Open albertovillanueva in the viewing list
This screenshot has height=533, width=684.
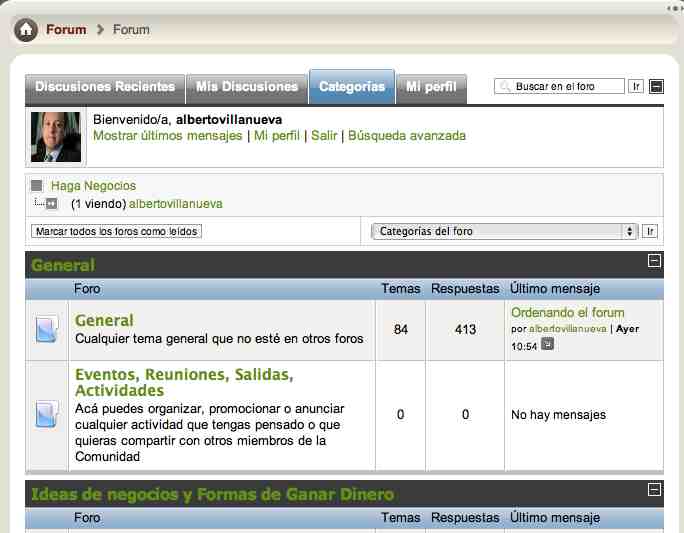click(176, 204)
